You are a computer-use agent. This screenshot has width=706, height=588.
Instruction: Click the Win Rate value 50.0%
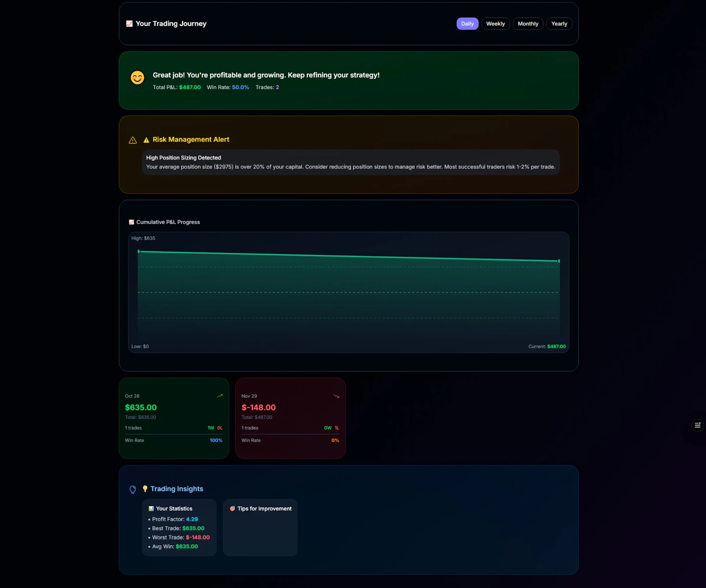click(x=240, y=87)
